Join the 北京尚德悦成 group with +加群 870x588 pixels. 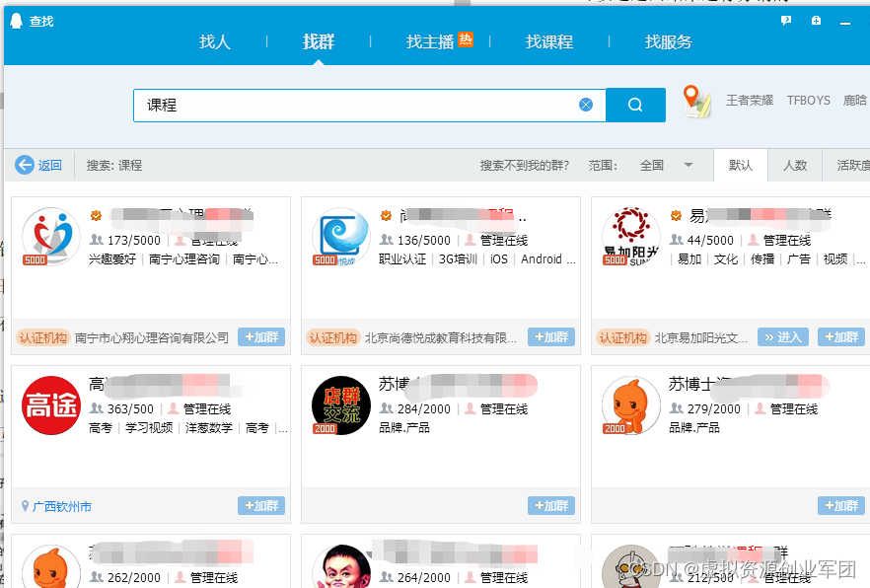point(551,336)
